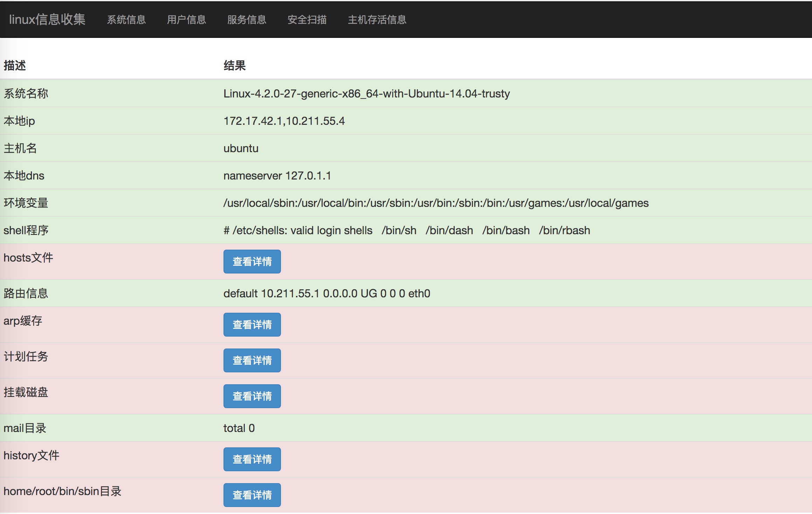
Task: Show details of 计划任务
Action: (x=252, y=360)
